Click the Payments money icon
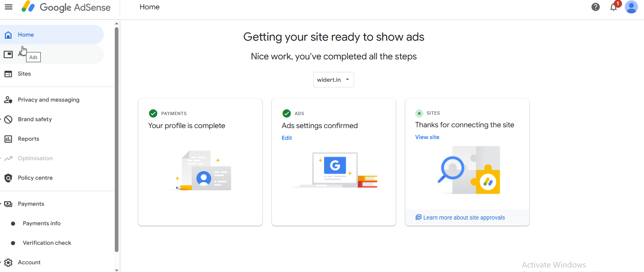The width and height of the screenshot is (644, 272). click(x=8, y=204)
